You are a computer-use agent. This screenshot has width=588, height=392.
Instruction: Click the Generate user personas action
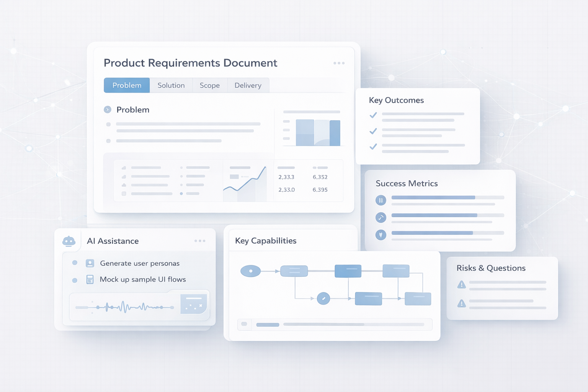click(140, 263)
